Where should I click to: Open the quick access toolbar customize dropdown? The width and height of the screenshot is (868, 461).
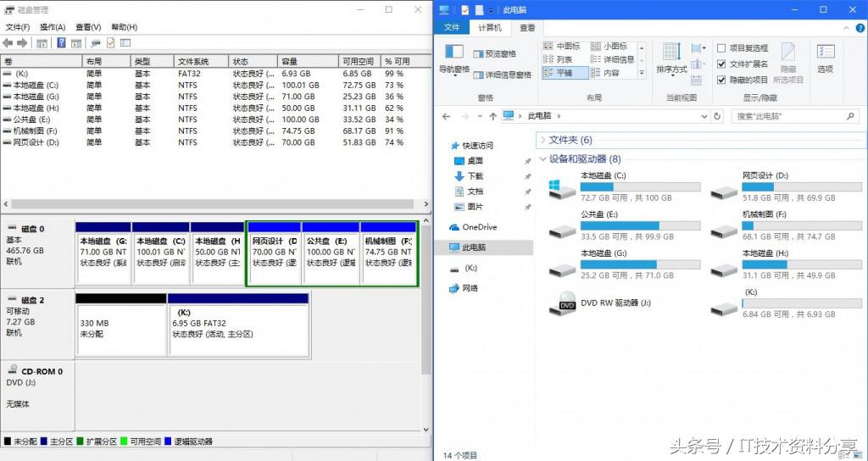point(491,10)
